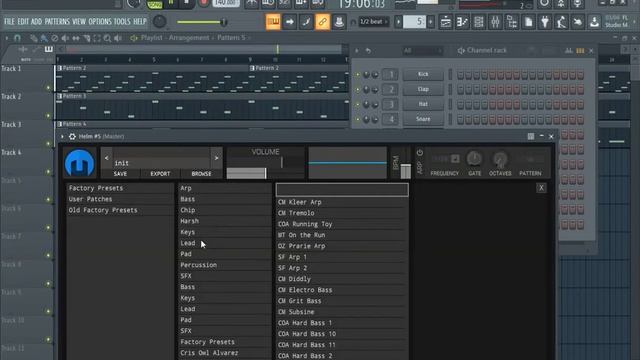The width and height of the screenshot is (640, 360).
Task: Open the Snare channel in Channel rack
Action: pyautogui.click(x=423, y=119)
